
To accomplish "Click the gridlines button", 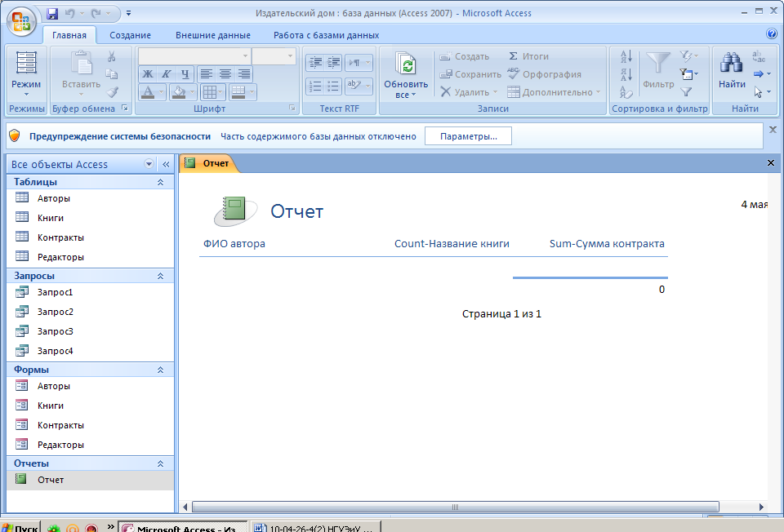I will 210,92.
